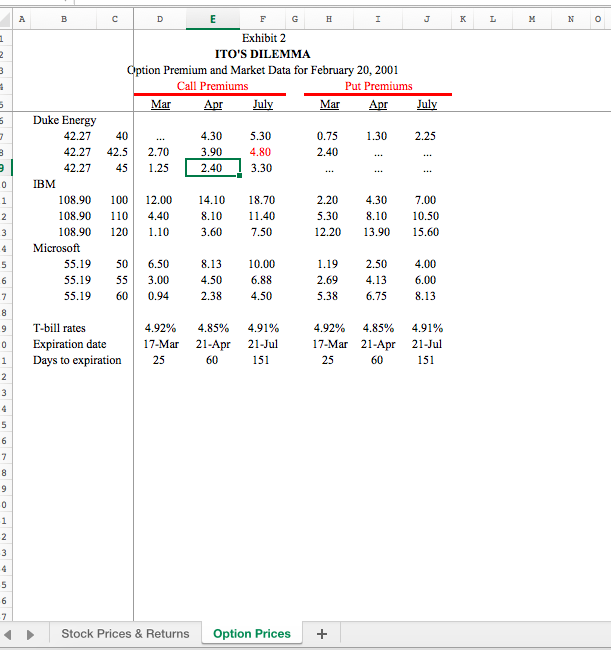Select Microsoft Mar put premium 1.19
This screenshot has height=650, width=611.
(327, 264)
